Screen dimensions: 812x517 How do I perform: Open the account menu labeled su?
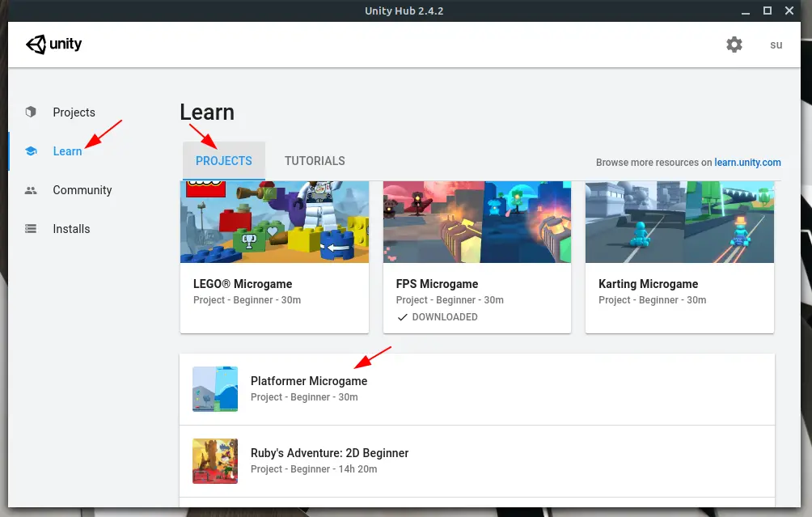(x=776, y=45)
